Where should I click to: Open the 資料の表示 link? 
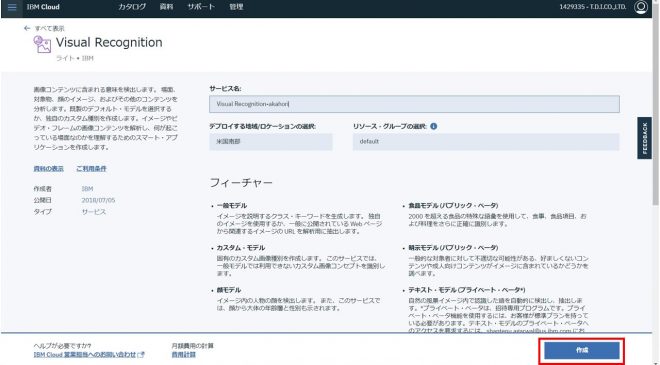pos(48,168)
